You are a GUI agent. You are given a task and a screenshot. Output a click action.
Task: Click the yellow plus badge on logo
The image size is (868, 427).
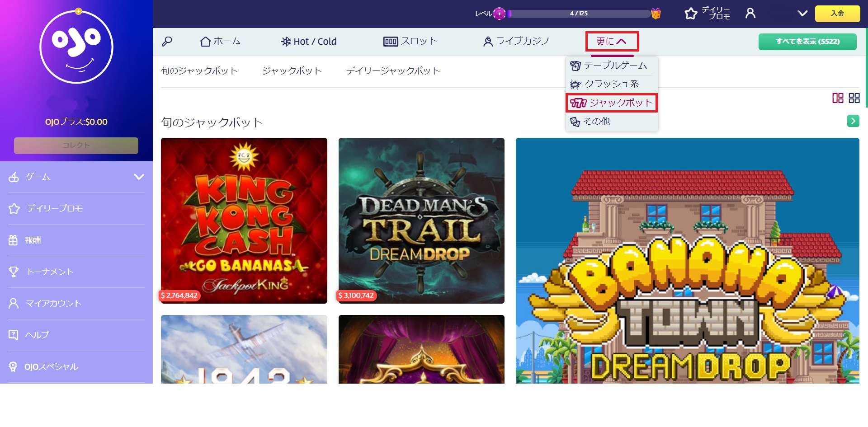pyautogui.click(x=79, y=11)
